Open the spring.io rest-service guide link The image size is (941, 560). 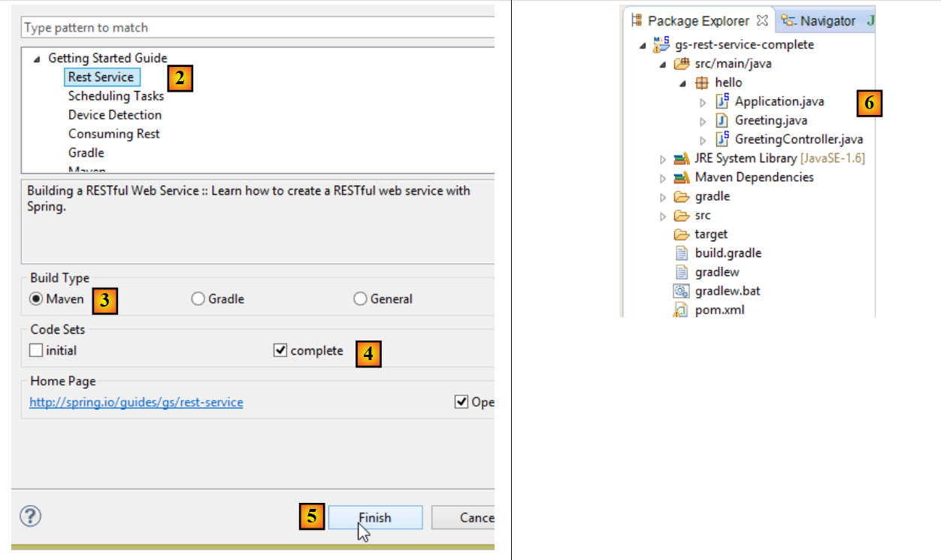[136, 402]
